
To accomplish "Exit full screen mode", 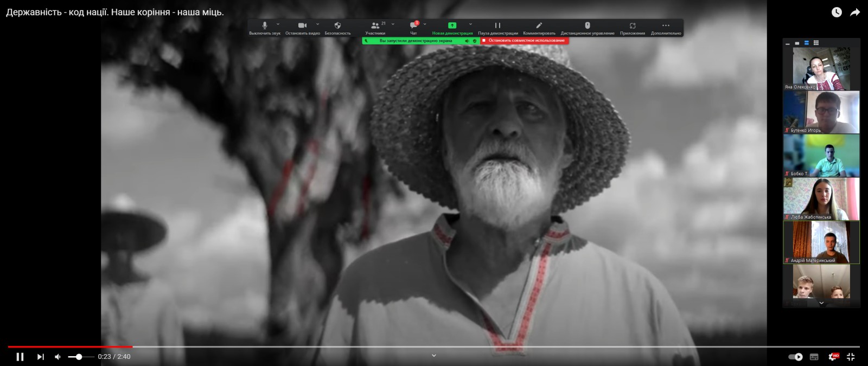I will [851, 357].
